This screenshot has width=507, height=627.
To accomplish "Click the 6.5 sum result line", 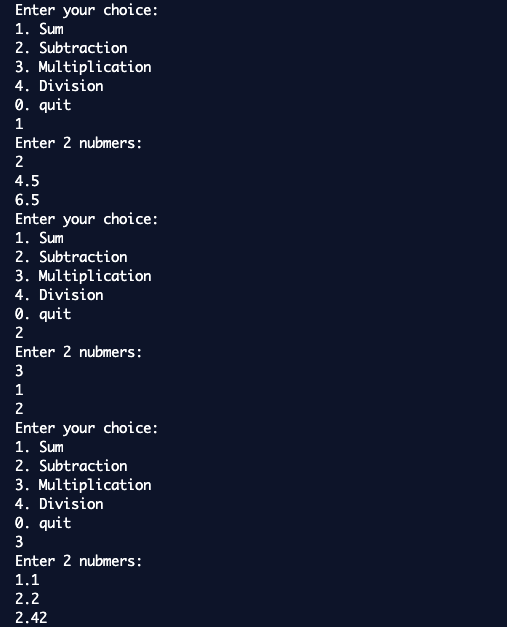I will pyautogui.click(x=27, y=200).
